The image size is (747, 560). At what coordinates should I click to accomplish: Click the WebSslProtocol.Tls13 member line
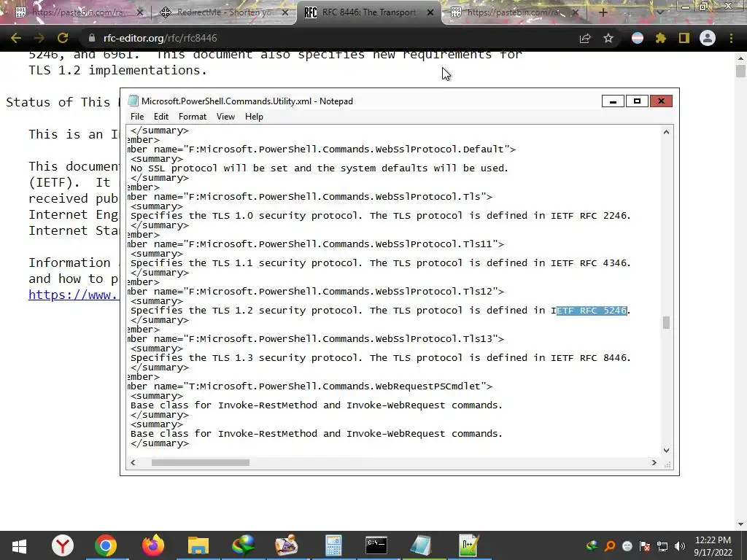316,339
